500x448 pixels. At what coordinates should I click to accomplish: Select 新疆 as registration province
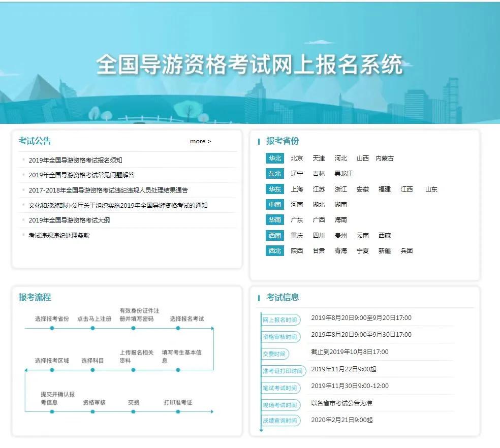click(x=385, y=250)
